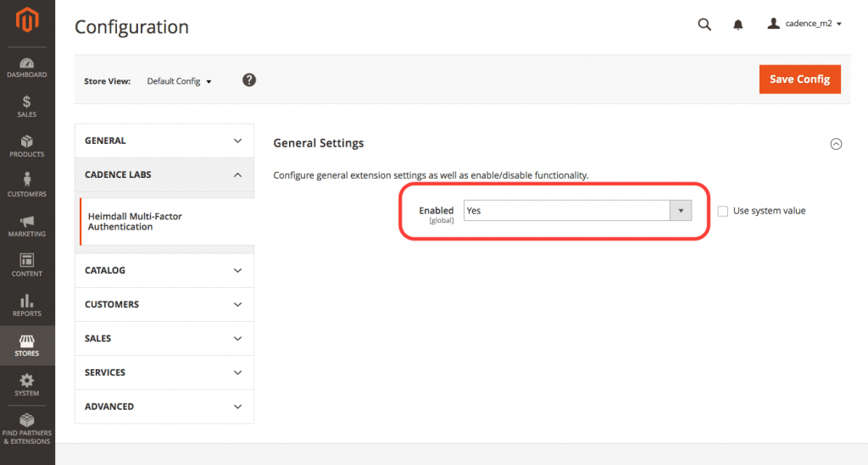Open the Store View Default Config dropdown
Image resolution: width=868 pixels, height=465 pixels.
tap(179, 81)
